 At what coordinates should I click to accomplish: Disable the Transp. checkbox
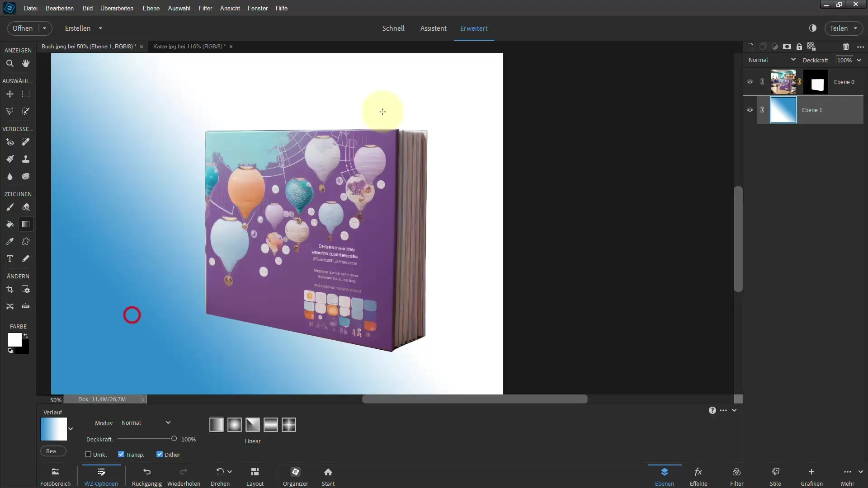[x=121, y=454]
